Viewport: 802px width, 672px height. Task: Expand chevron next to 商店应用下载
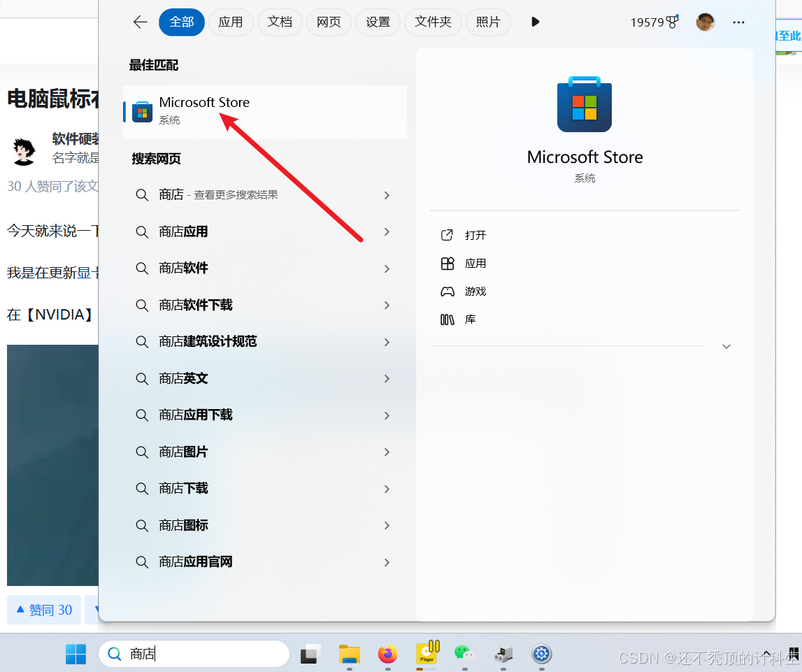[x=387, y=416]
